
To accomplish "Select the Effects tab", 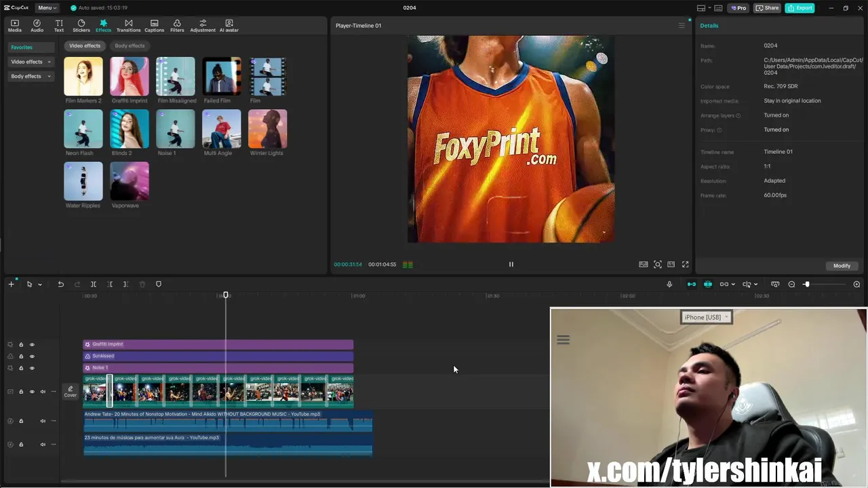I will 103,26.
